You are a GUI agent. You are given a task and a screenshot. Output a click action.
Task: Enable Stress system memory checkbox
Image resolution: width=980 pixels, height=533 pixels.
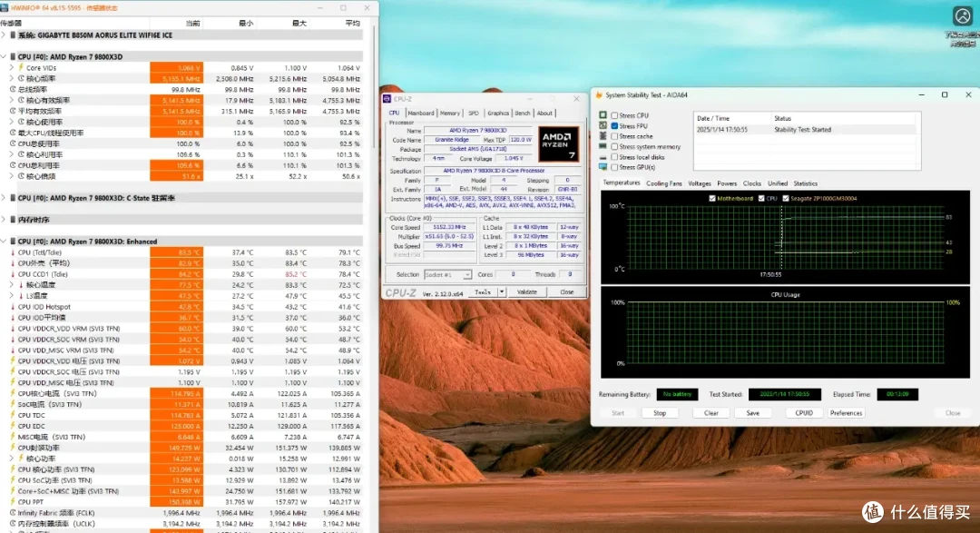(614, 146)
